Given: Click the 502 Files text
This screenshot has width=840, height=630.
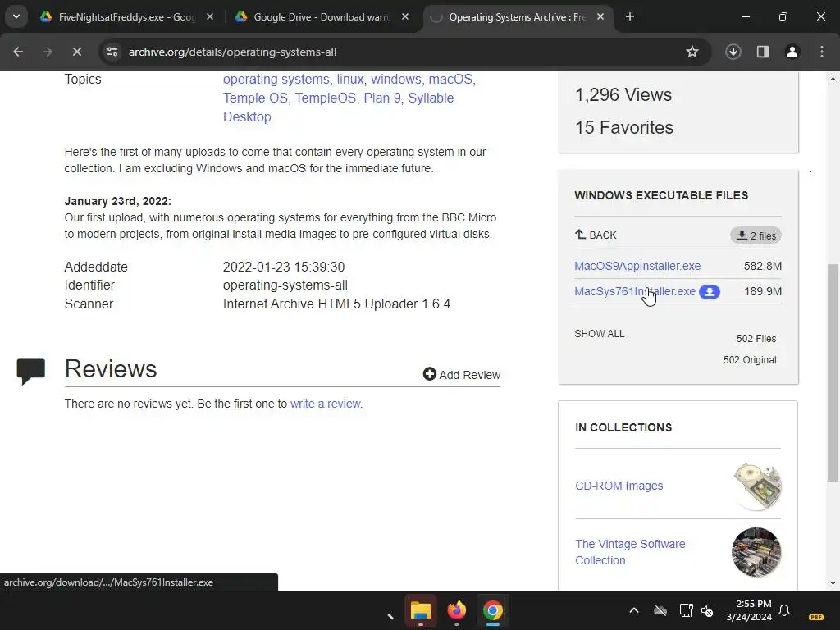Looking at the screenshot, I should (756, 339).
